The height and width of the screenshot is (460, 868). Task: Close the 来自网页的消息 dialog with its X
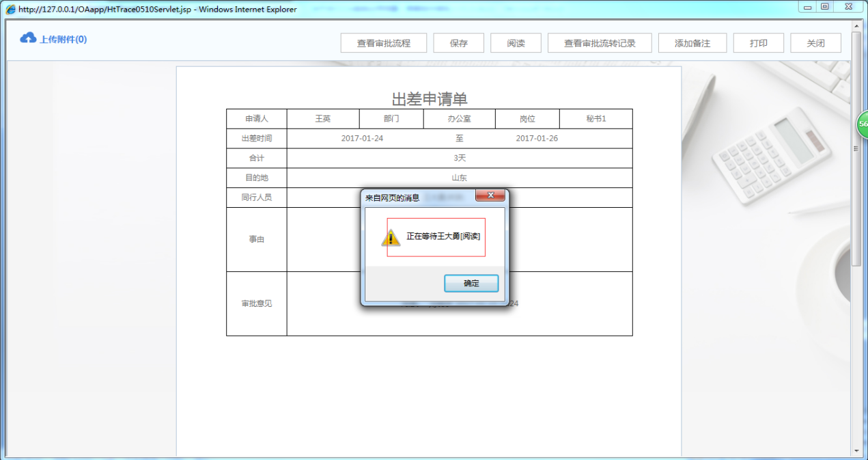tap(490, 195)
